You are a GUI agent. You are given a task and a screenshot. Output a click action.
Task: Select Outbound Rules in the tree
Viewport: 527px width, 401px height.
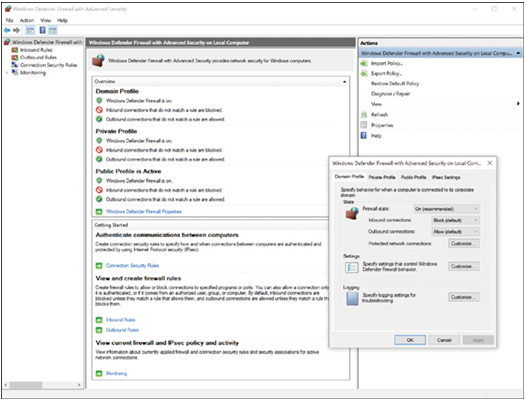[x=38, y=57]
